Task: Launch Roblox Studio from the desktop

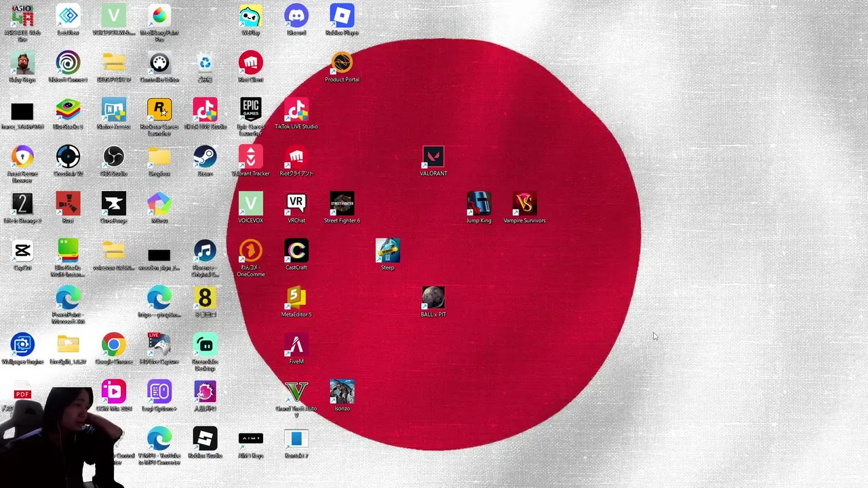Action: 205,439
